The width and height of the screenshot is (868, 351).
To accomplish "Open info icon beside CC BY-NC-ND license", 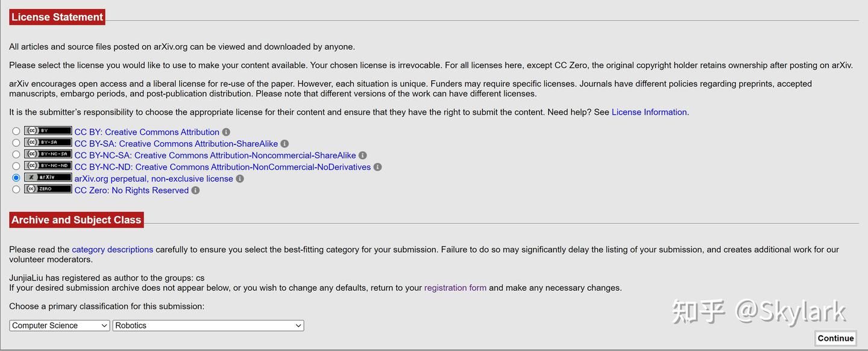I will coord(377,167).
